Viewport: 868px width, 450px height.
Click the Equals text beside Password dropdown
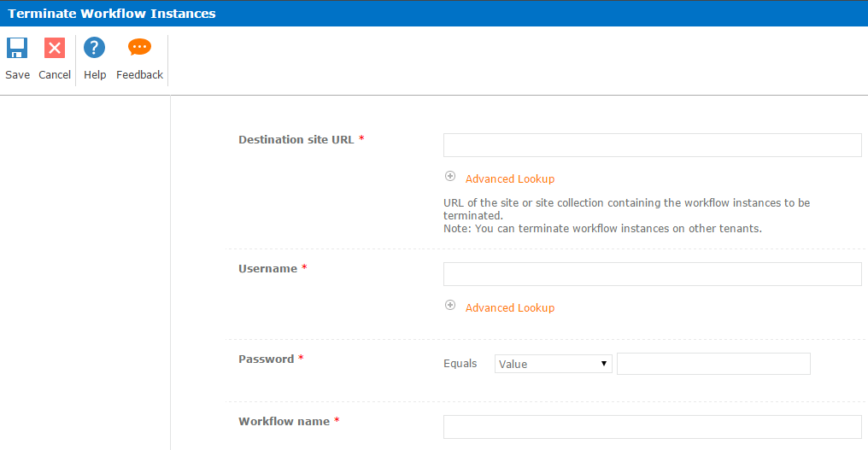[460, 364]
